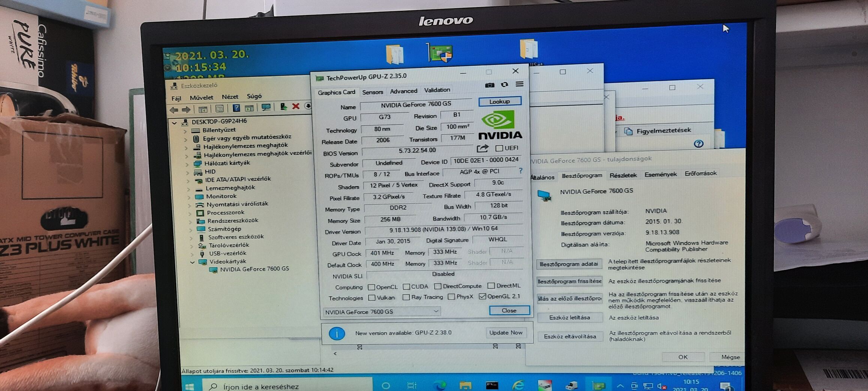
Task: Click the GPU-Z refresh icon
Action: (505, 85)
